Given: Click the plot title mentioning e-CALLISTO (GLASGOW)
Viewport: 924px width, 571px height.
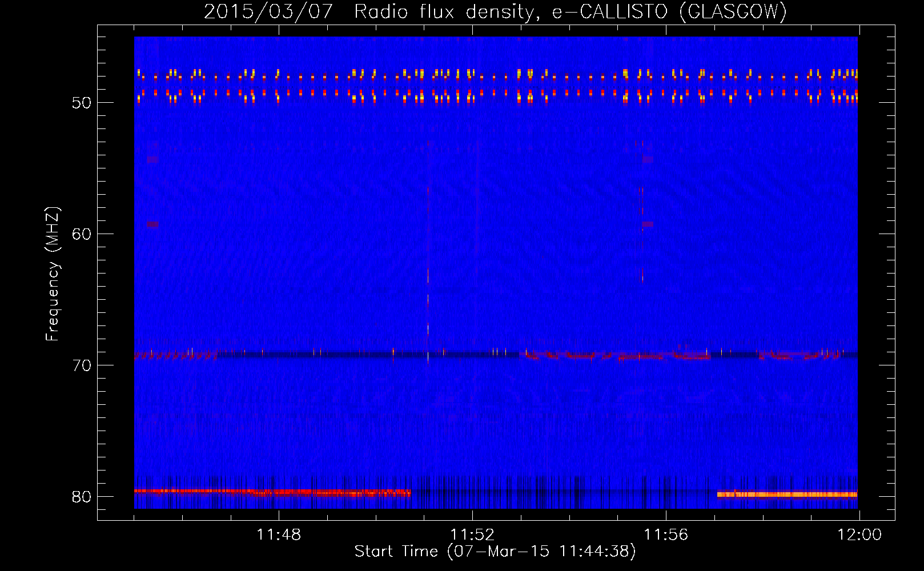Looking at the screenshot, I should click(x=495, y=11).
